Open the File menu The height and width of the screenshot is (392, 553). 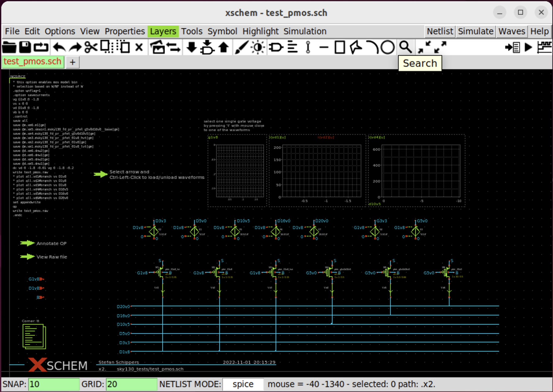click(12, 31)
